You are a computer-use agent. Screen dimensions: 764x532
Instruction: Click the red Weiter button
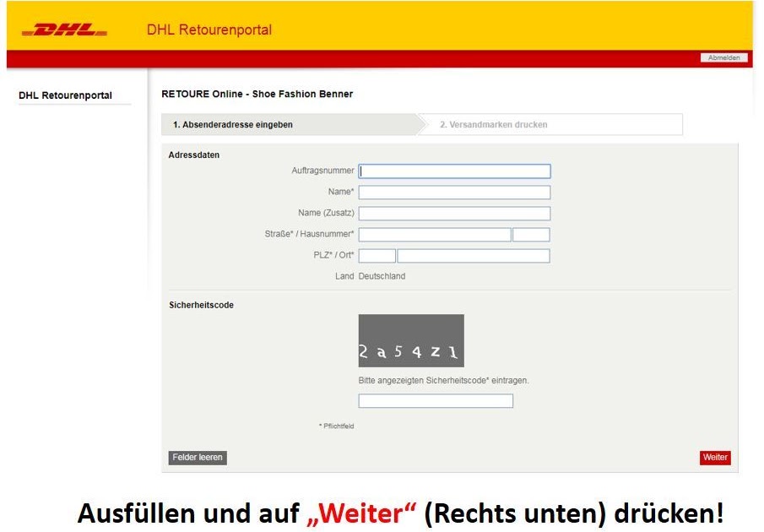click(715, 458)
